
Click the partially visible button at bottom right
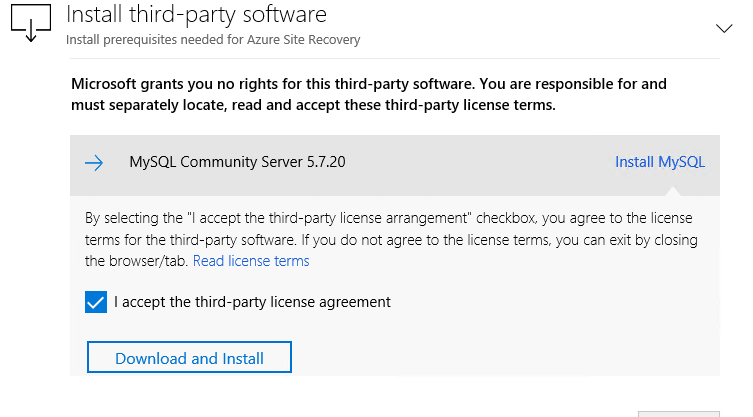coord(679,414)
